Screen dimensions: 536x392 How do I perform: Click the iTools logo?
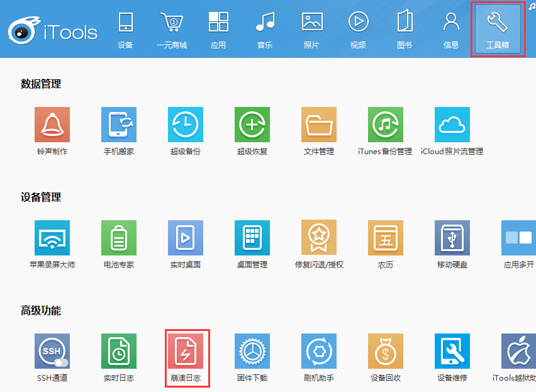[53, 30]
